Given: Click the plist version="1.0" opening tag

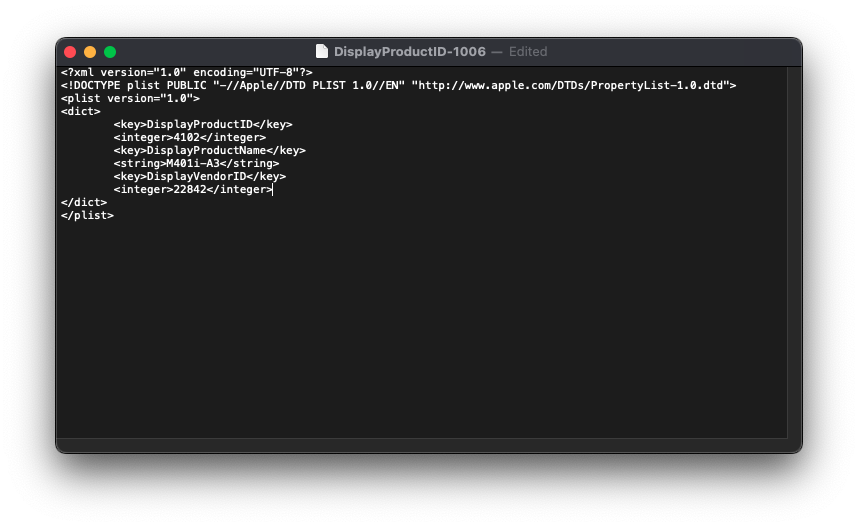Looking at the screenshot, I should point(130,98).
